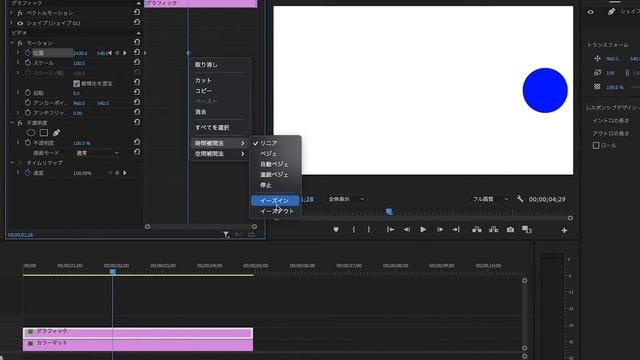Click the timeline playhead at 00;00;02;00
Viewport: 640px width, 360px height.
click(x=113, y=271)
